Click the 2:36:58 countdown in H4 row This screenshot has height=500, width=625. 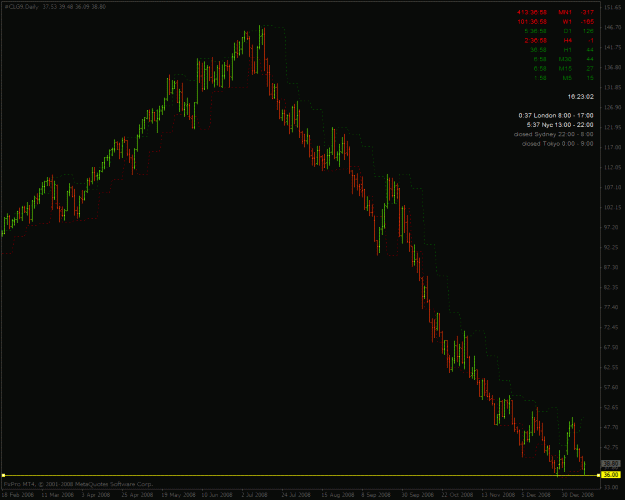point(535,41)
